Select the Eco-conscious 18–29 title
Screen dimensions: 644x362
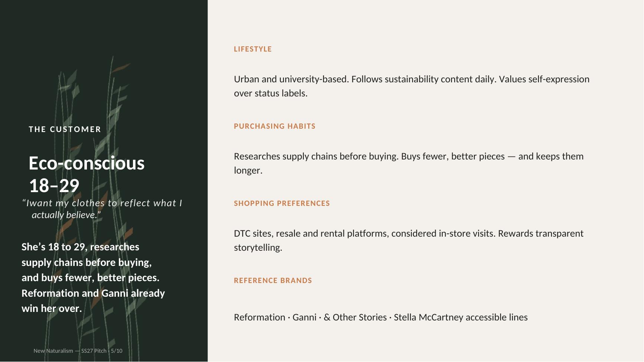pos(87,174)
